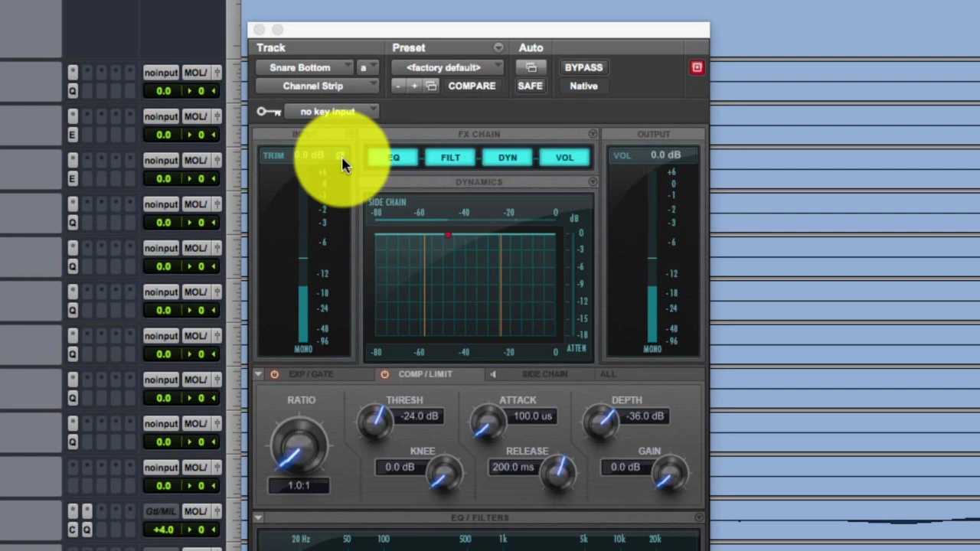Click the DEPTH knob
This screenshot has height=551, width=980.
pos(601,421)
